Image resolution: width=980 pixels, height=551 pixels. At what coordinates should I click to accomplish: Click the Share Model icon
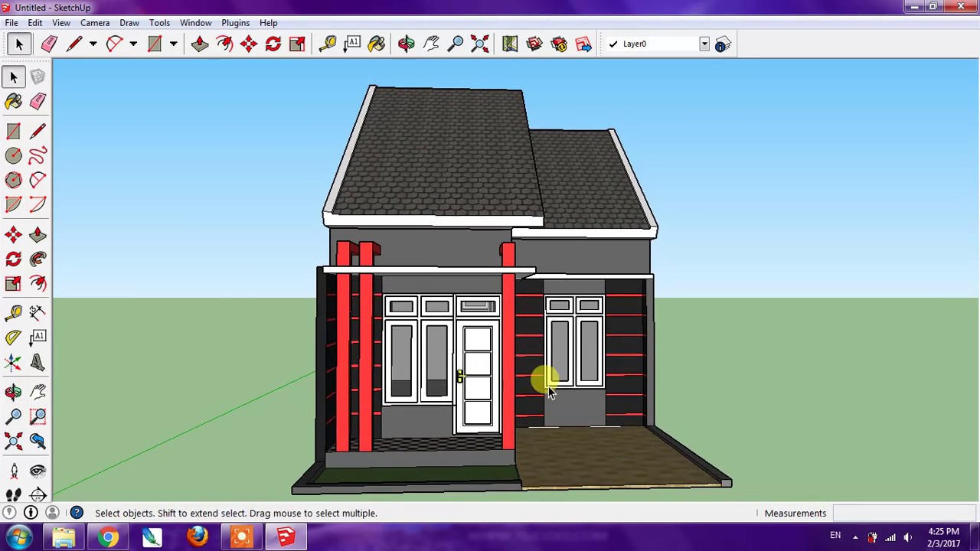[x=559, y=44]
